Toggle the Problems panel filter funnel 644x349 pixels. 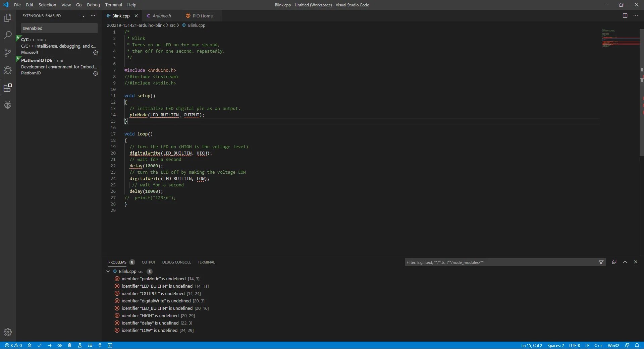(601, 262)
